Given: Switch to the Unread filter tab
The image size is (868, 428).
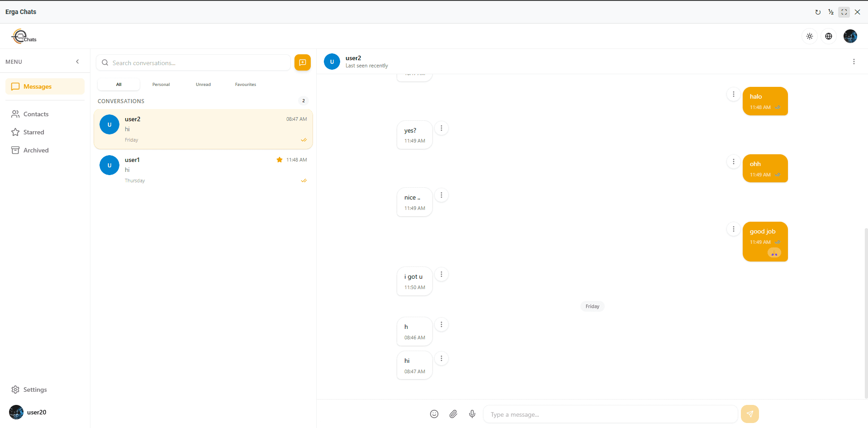Looking at the screenshot, I should point(203,85).
